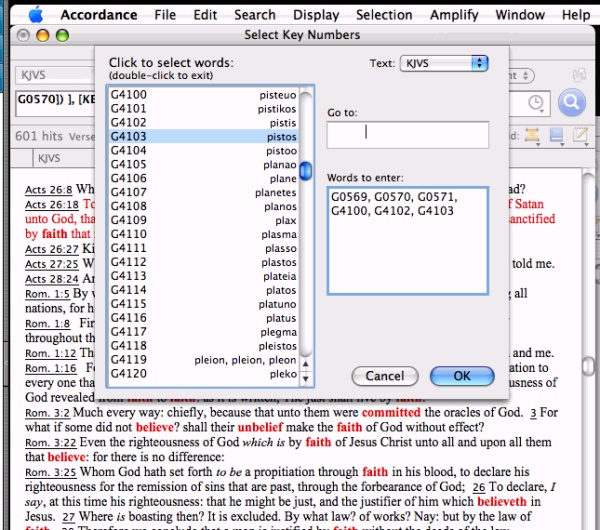The width and height of the screenshot is (600, 530).
Task: Click the Words to enter text box
Action: click(408, 241)
